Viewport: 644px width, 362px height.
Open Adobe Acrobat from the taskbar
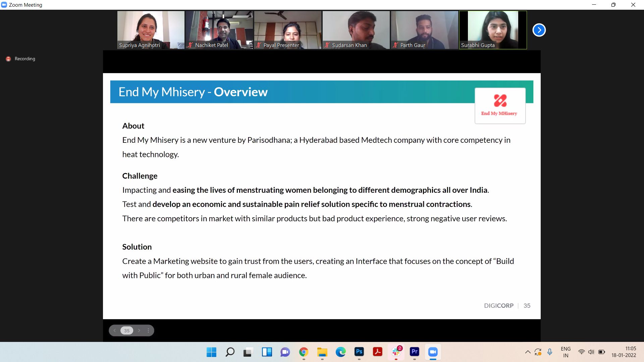[377, 352]
